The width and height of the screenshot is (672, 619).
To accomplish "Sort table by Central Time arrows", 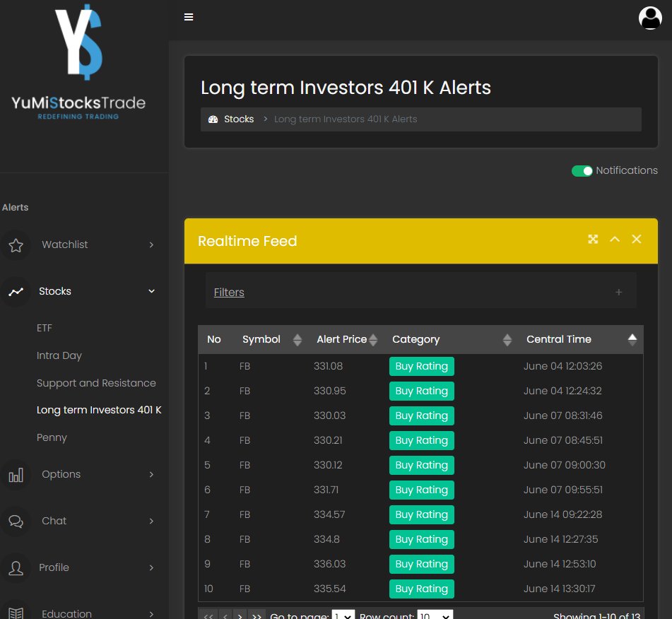I will 632,340.
